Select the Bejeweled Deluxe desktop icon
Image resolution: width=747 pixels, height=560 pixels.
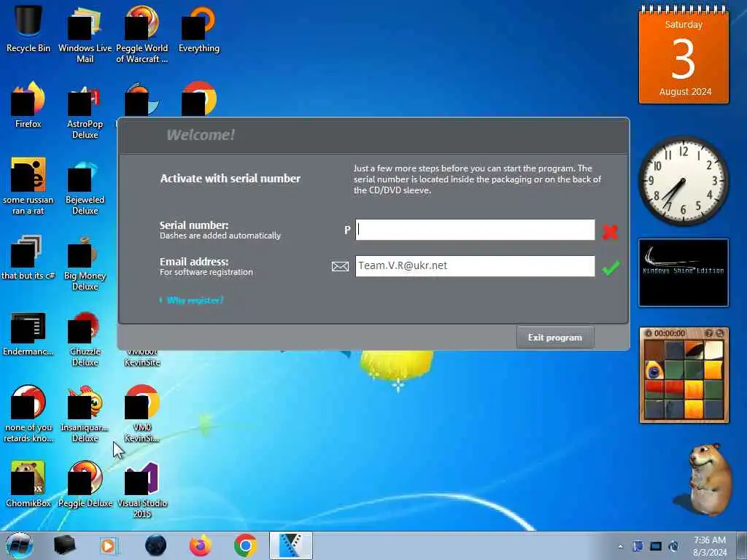85,187
